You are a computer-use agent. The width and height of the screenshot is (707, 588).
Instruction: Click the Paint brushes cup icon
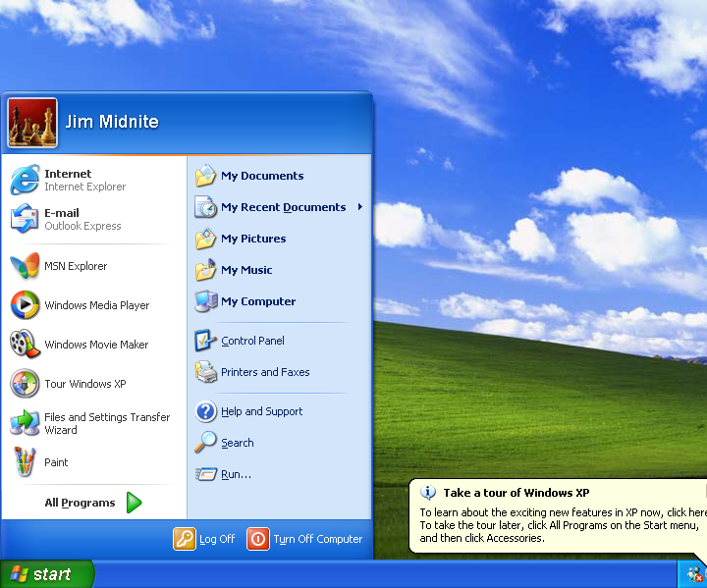click(25, 461)
